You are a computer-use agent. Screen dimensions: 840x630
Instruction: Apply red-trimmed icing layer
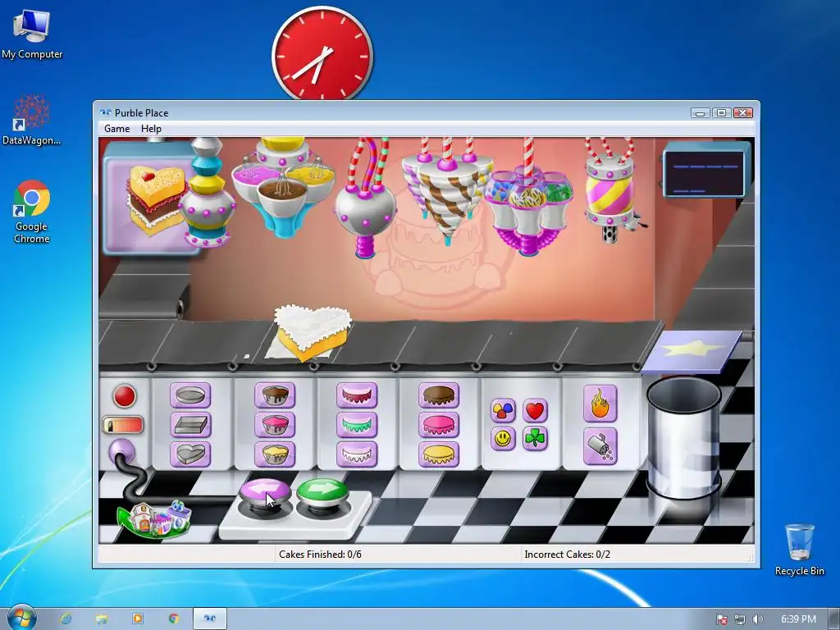point(357,396)
